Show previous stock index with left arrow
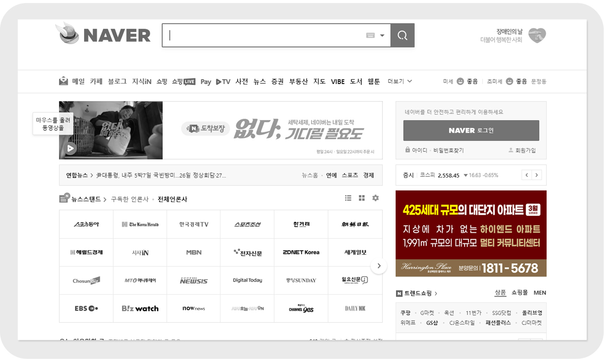Image resolution: width=604 pixels, height=364 pixels. click(526, 175)
